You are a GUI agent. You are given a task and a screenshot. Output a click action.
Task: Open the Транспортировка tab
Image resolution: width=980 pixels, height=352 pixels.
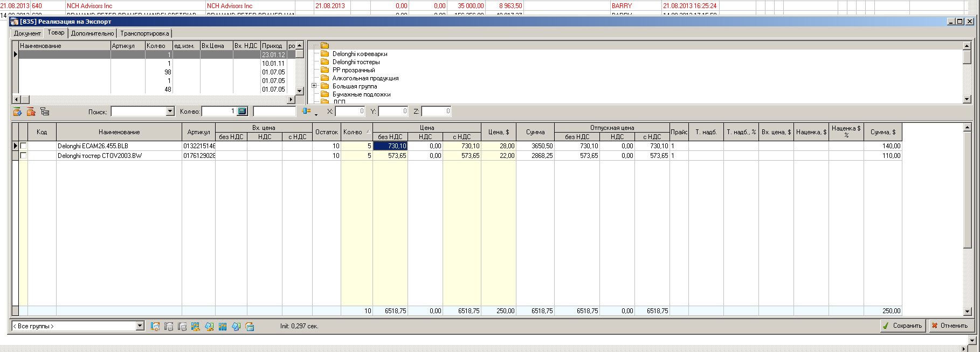144,33
